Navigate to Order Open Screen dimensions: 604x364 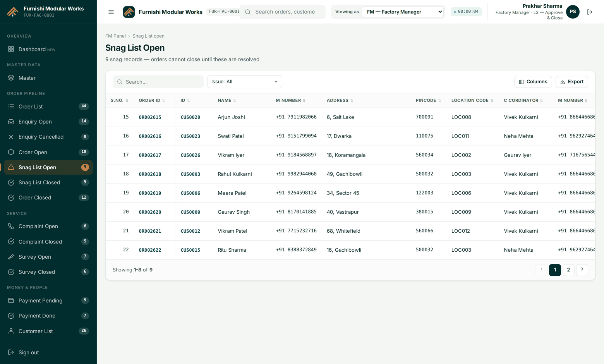tap(48, 152)
